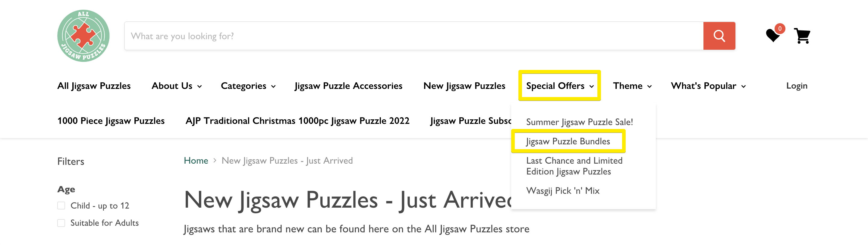This screenshot has height=245, width=868.
Task: Select 1000 Piece Jigsaw Puzzles
Action: (x=111, y=121)
